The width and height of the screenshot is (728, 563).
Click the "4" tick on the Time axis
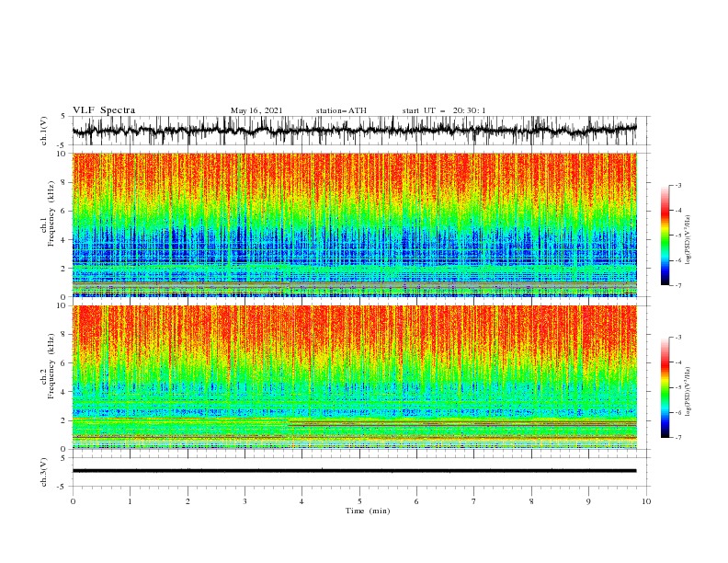302,501
